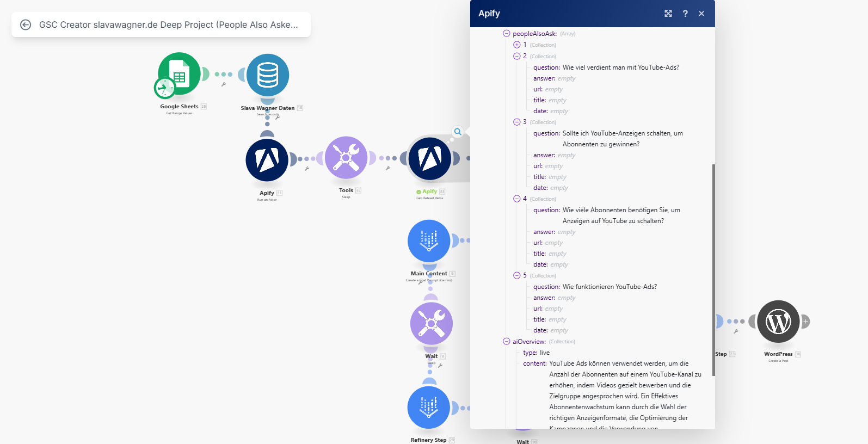Select text 'Wie funktionieren YouTube-Ads?'
Image resolution: width=868 pixels, height=444 pixels.
pyautogui.click(x=610, y=287)
